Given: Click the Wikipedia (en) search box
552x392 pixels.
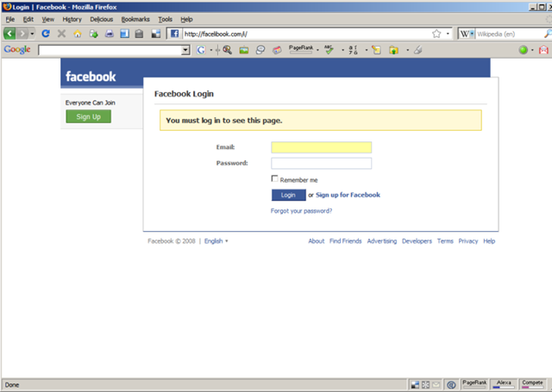Looking at the screenshot, I should [x=509, y=34].
